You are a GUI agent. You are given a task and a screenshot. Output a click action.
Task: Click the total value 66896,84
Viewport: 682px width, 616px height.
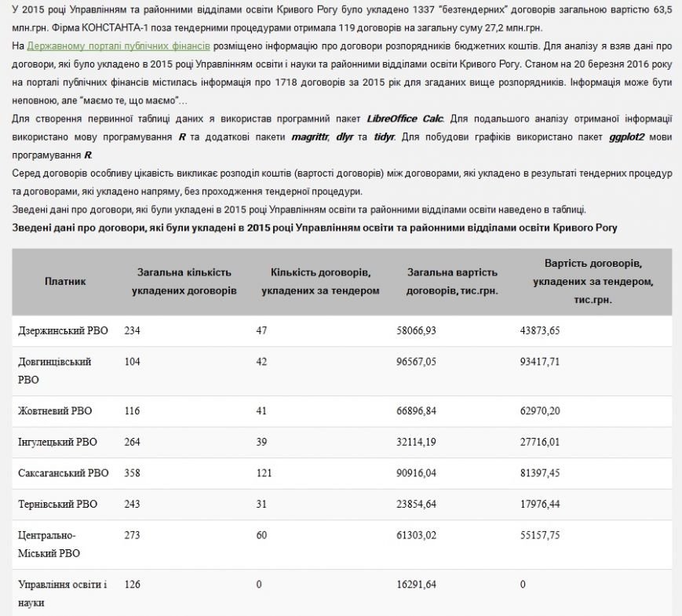point(416,411)
